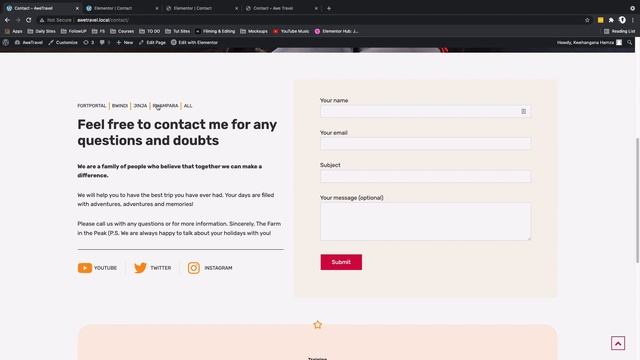Open the TO DO bookmark folder
The height and width of the screenshot is (360, 640).
coord(149,31)
